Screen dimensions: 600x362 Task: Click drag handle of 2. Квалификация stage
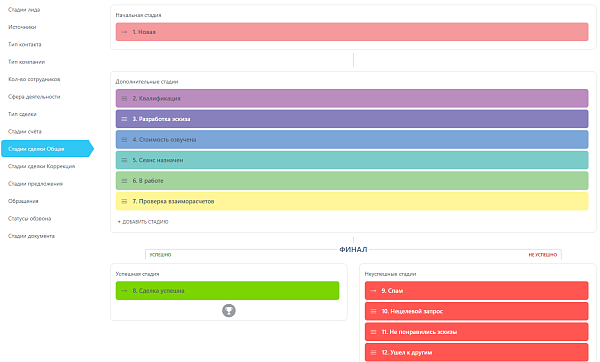pyautogui.click(x=124, y=99)
